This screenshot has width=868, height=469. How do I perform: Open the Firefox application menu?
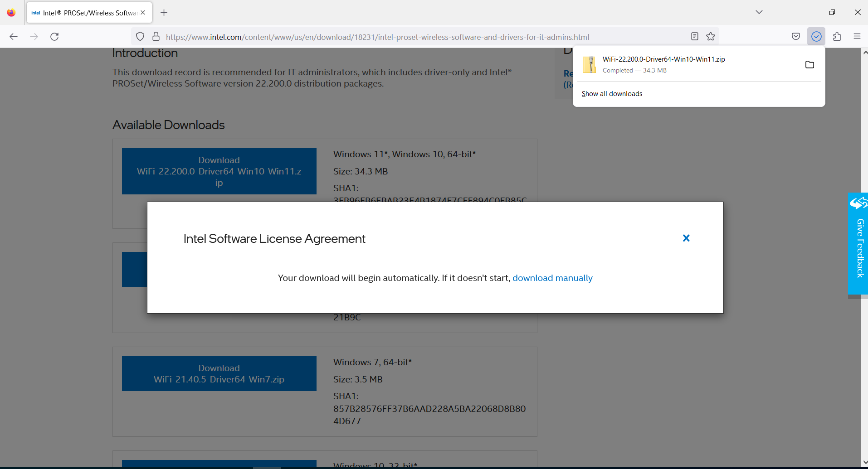[857, 36]
